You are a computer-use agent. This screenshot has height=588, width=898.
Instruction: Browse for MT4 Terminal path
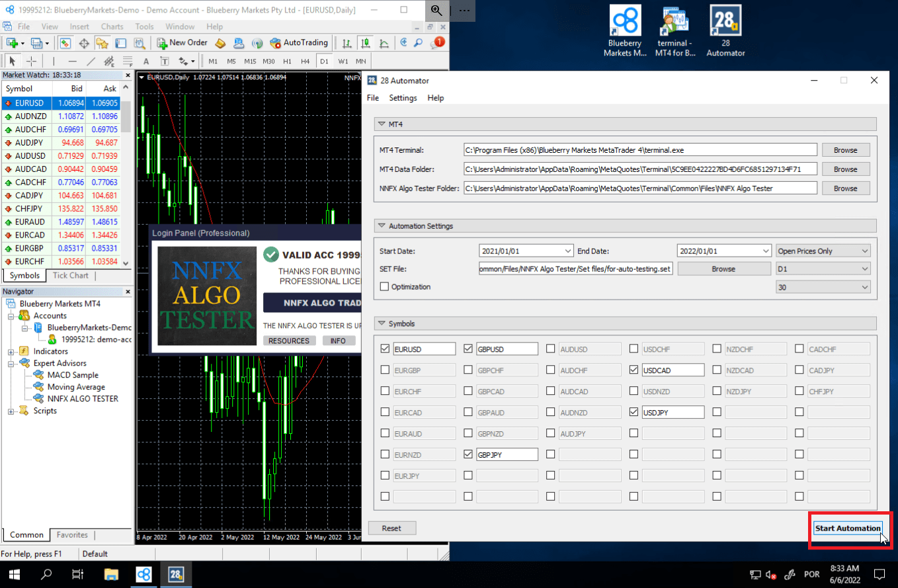[846, 150]
